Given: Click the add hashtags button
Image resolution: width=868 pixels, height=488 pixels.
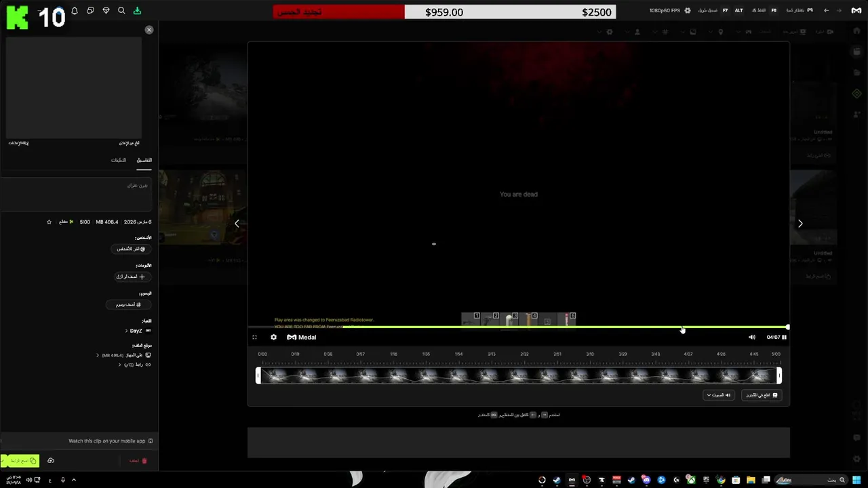Looking at the screenshot, I should click(129, 304).
